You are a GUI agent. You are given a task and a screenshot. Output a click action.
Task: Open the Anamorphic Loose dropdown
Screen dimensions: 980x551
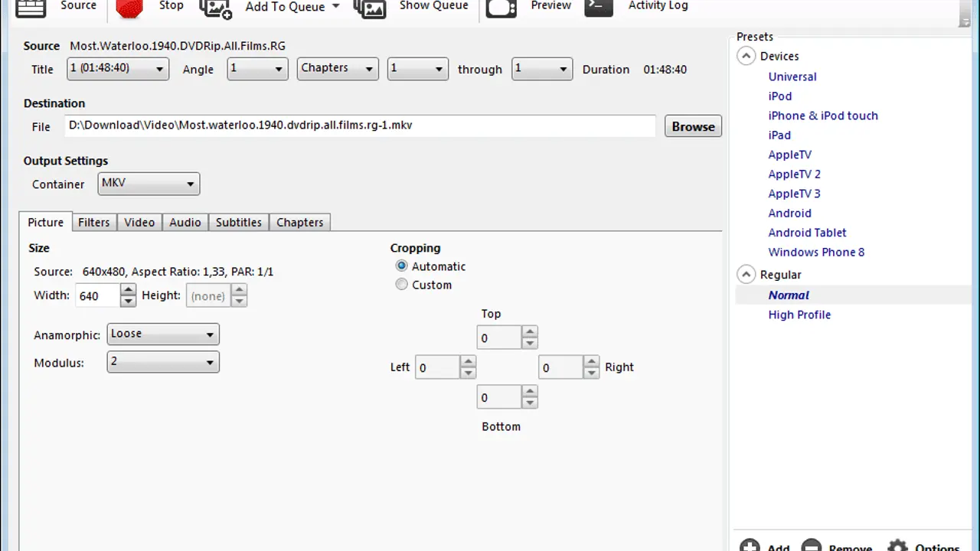click(x=162, y=334)
